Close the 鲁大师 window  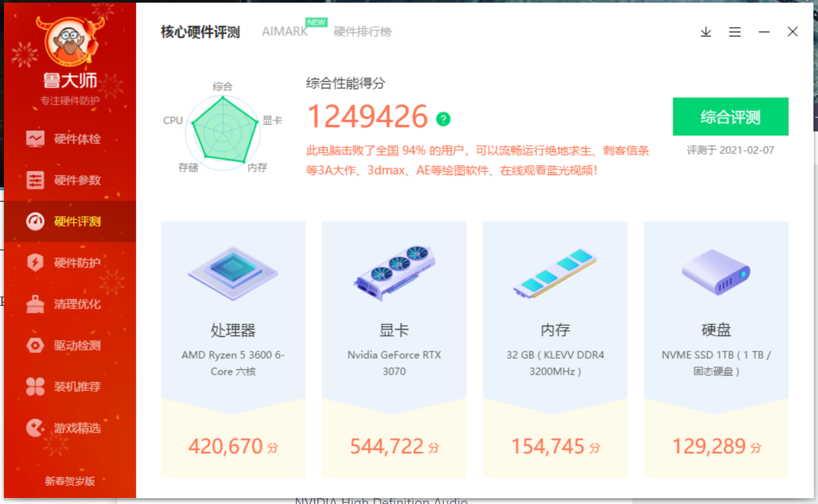793,32
